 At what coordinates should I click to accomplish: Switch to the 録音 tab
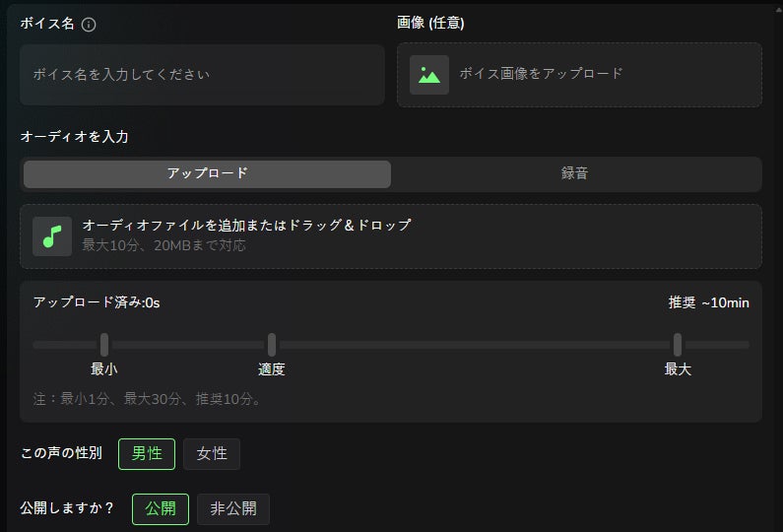coord(574,173)
